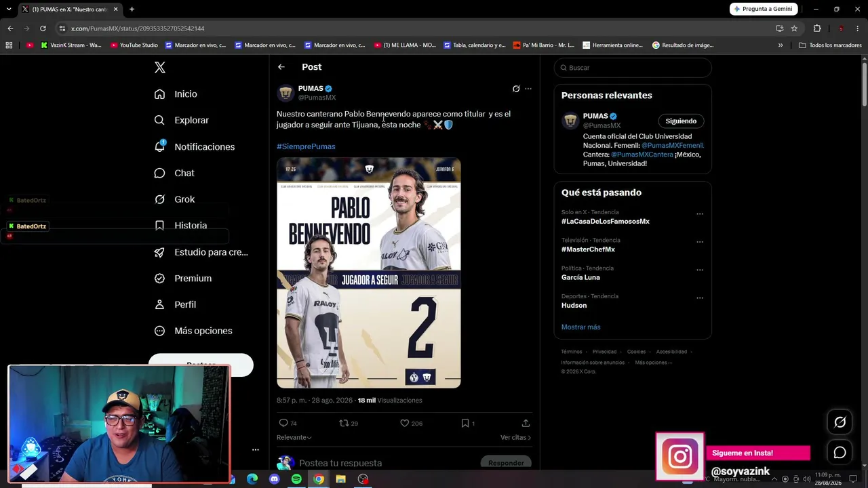Click the Estudio para creadores rocket icon
This screenshot has width=868, height=488.
point(159,252)
